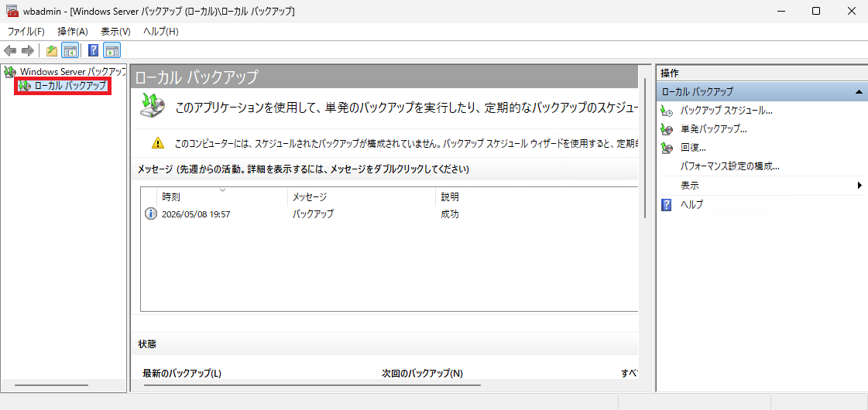The image size is (868, 410).
Task: Click the yellow warning triangle icon
Action: [x=158, y=143]
